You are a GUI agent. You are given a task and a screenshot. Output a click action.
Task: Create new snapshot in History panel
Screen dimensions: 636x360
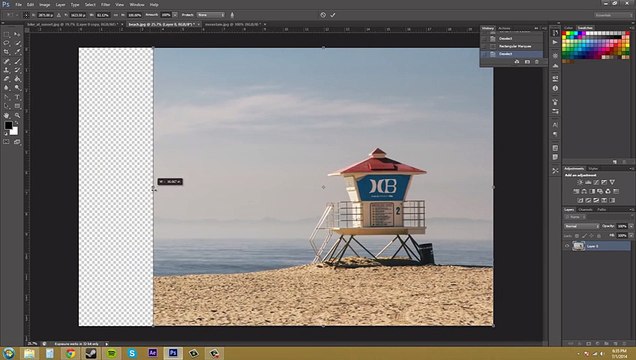pos(527,62)
